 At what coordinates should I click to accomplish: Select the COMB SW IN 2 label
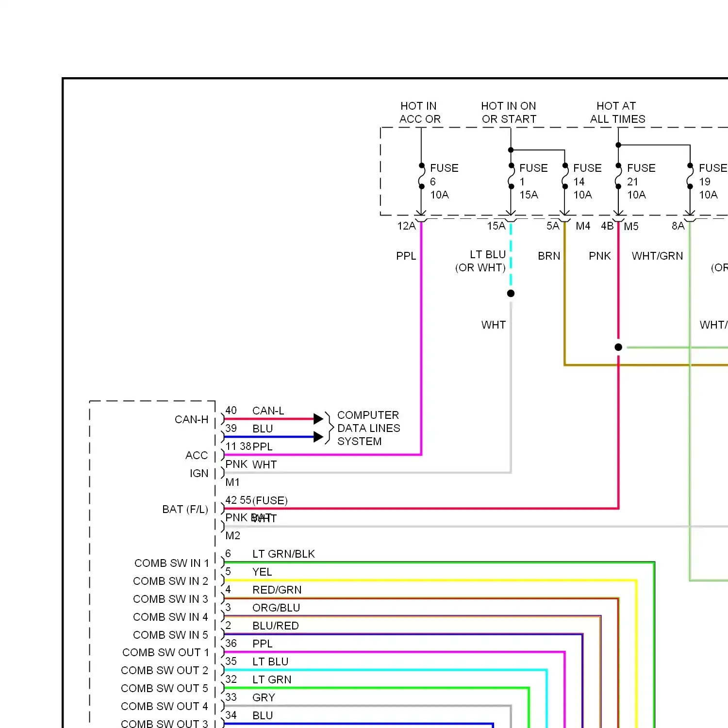click(170, 581)
